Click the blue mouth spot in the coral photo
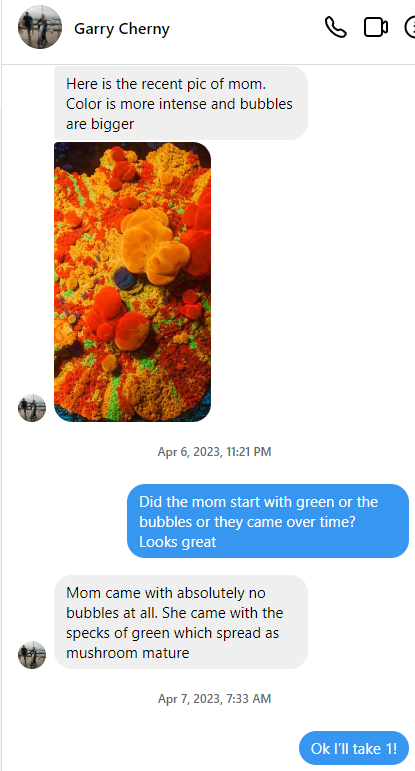This screenshot has width=415, height=771. (125, 278)
